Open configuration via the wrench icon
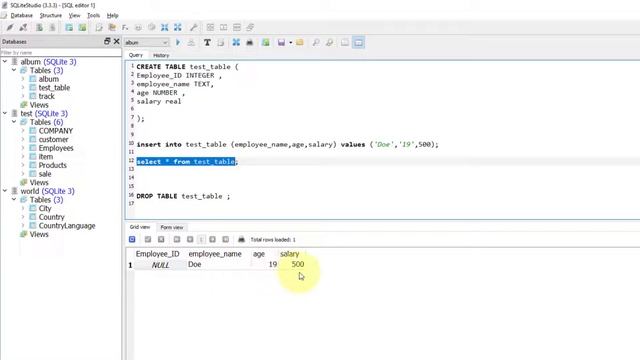Image resolution: width=640 pixels, height=360 pixels. [x=193, y=27]
